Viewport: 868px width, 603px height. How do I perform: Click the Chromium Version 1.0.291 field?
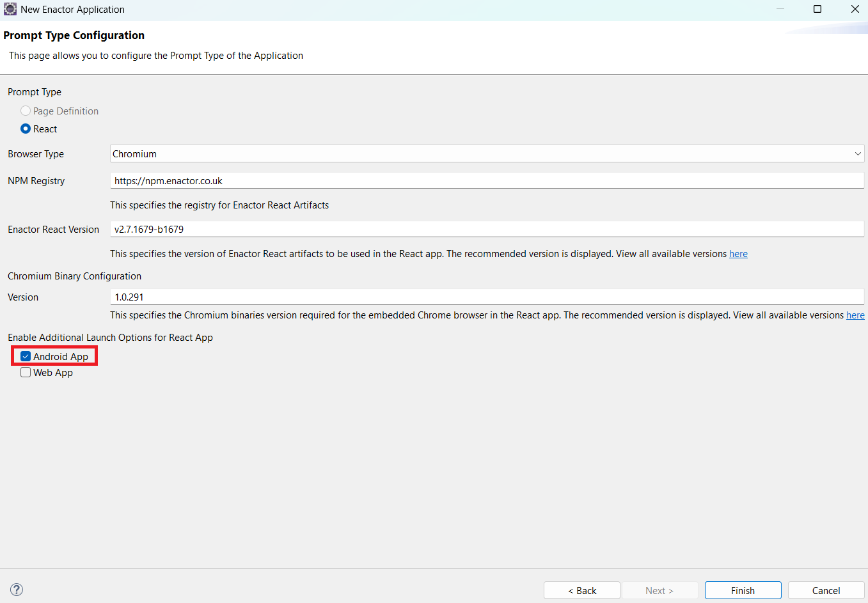pyautogui.click(x=487, y=297)
